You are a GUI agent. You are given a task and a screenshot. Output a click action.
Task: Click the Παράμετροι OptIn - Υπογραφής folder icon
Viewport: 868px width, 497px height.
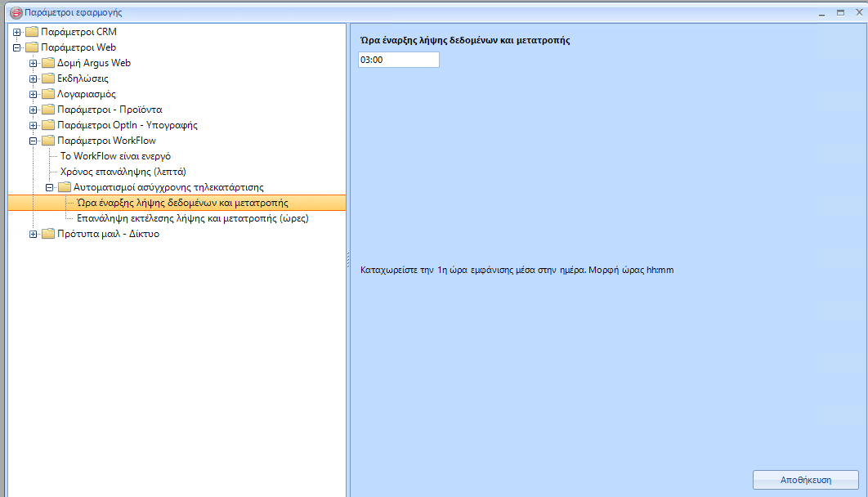[x=48, y=125]
